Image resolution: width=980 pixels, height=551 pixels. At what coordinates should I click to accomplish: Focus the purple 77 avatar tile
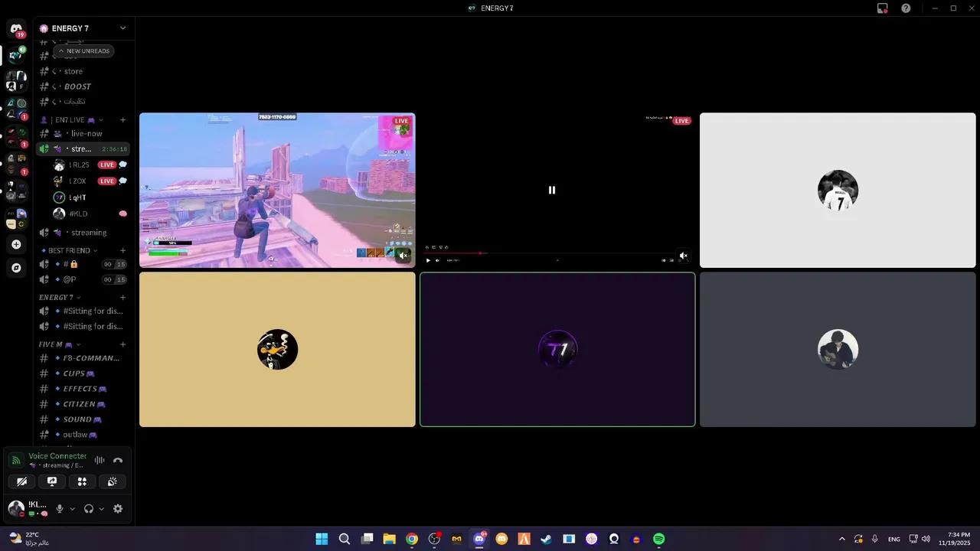pos(557,350)
